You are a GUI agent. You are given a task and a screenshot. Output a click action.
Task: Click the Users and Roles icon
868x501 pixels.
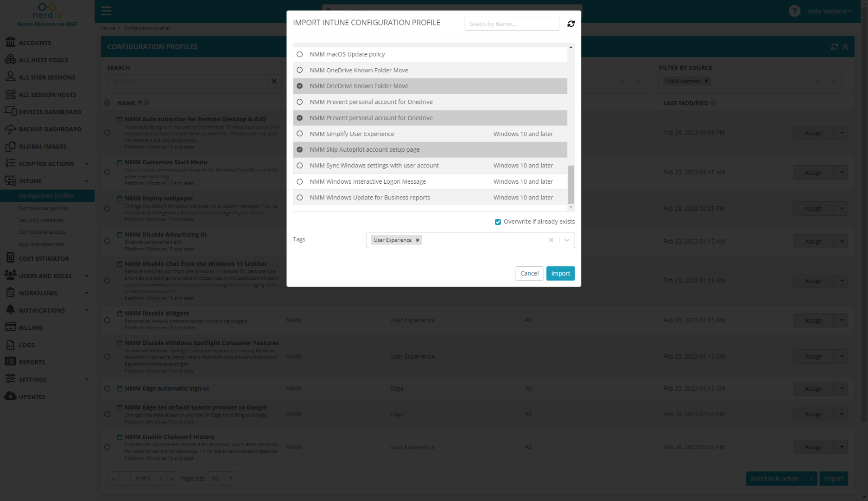(x=10, y=275)
